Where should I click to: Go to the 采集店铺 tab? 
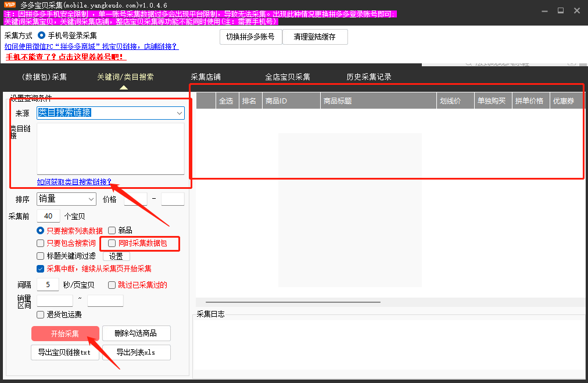206,77
